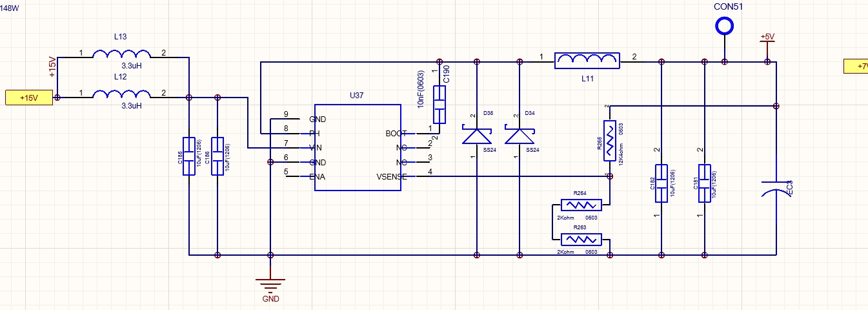Select the C190 bootstrap capacitor symbol

439,103
